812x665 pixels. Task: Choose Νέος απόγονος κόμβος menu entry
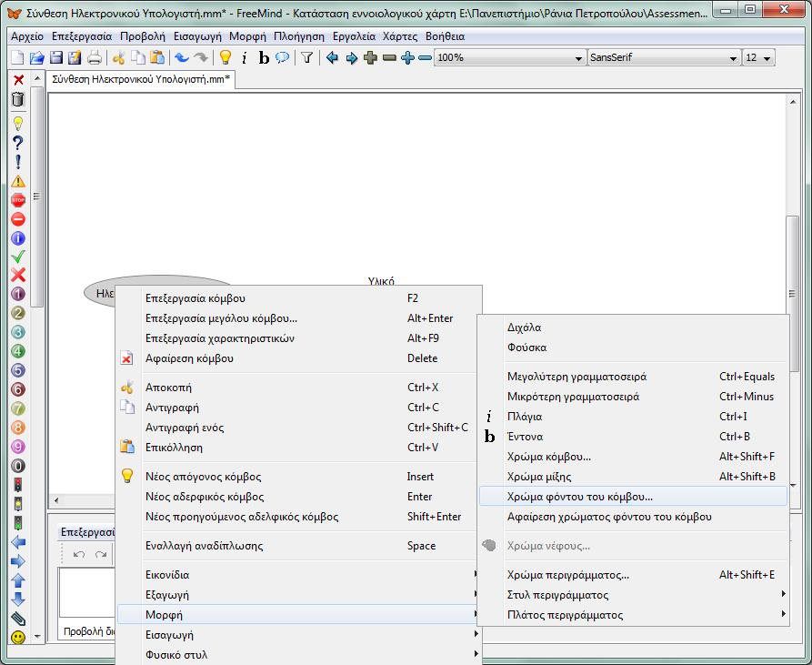296,476
